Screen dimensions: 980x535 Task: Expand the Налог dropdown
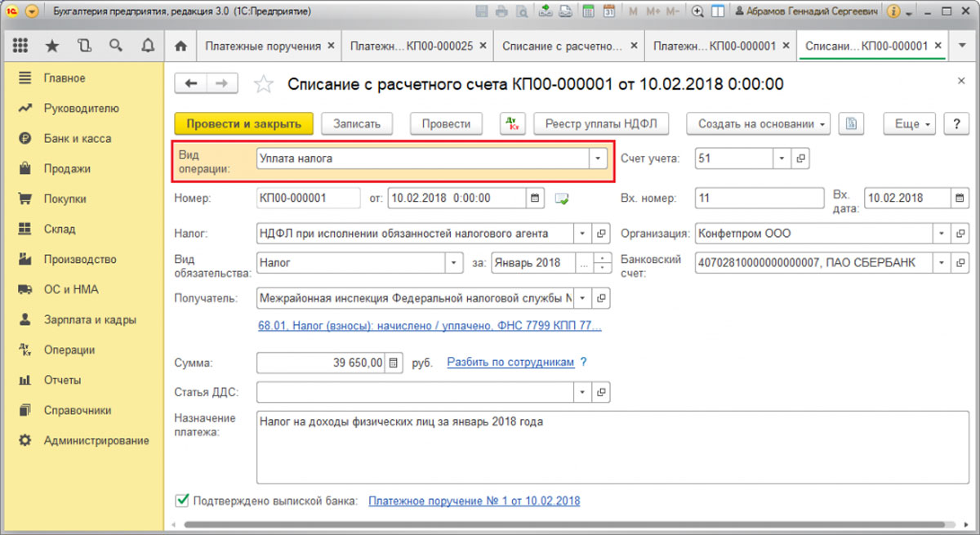[583, 234]
